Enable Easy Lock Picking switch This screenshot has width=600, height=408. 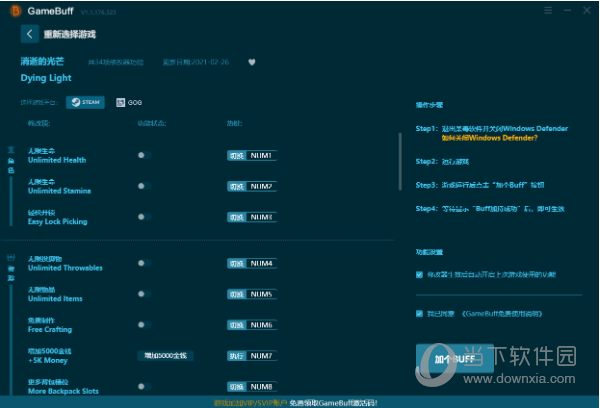[x=144, y=217]
